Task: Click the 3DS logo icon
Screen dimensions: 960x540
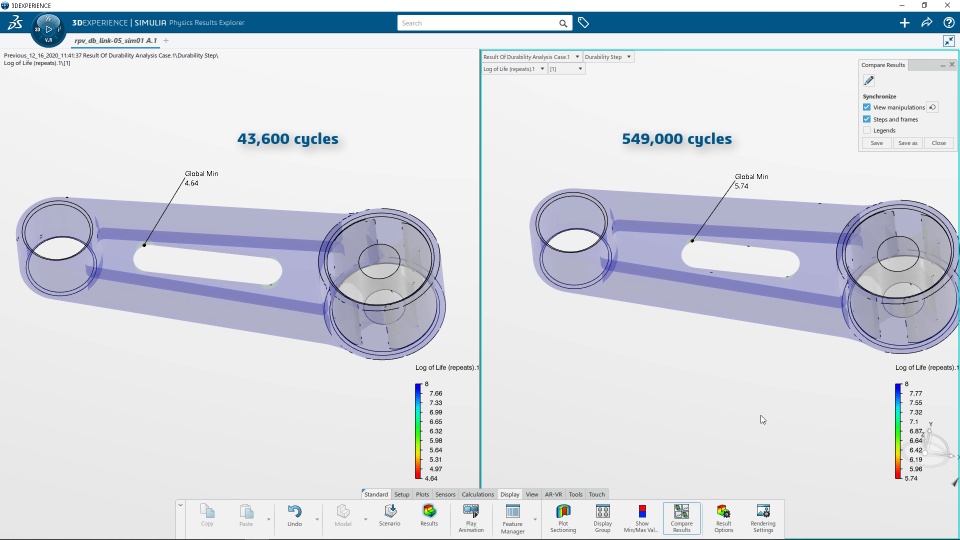Action: [x=15, y=23]
